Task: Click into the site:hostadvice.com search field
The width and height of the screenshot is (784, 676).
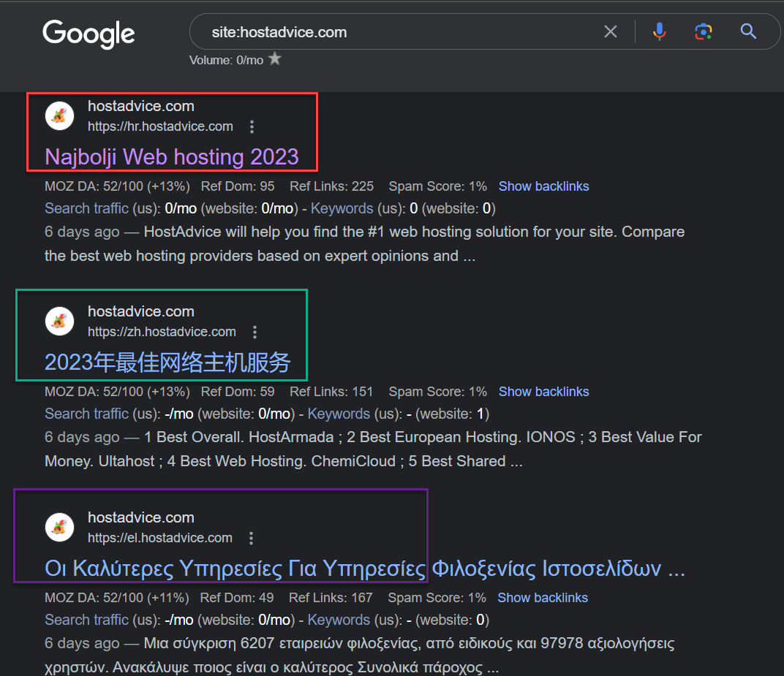Action: [x=400, y=32]
